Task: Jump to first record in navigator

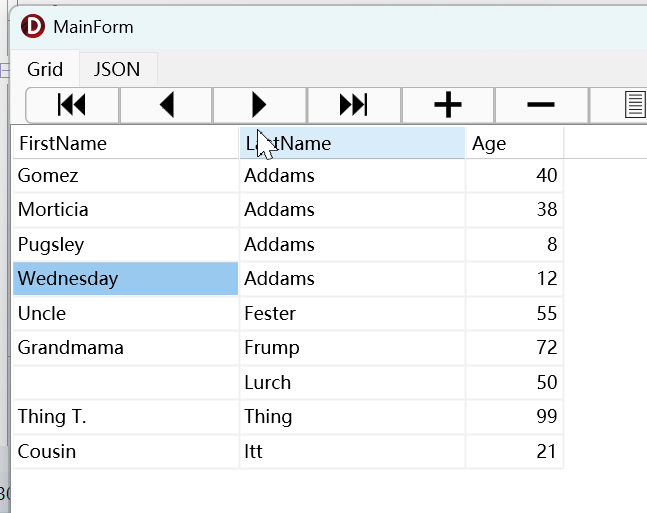Action: [72, 104]
